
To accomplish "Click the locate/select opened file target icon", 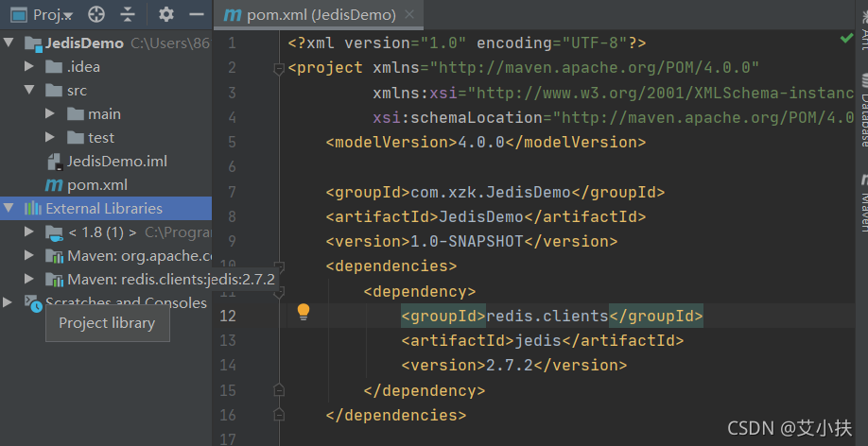I will click(96, 15).
